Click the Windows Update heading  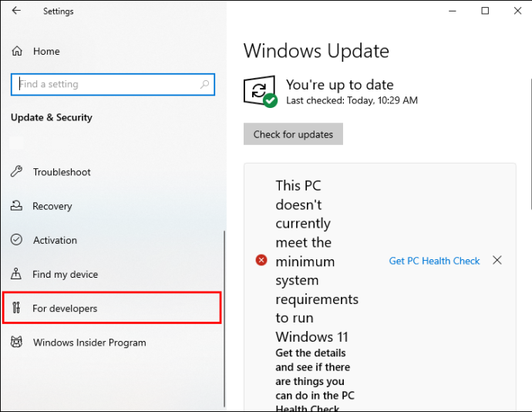point(316,51)
